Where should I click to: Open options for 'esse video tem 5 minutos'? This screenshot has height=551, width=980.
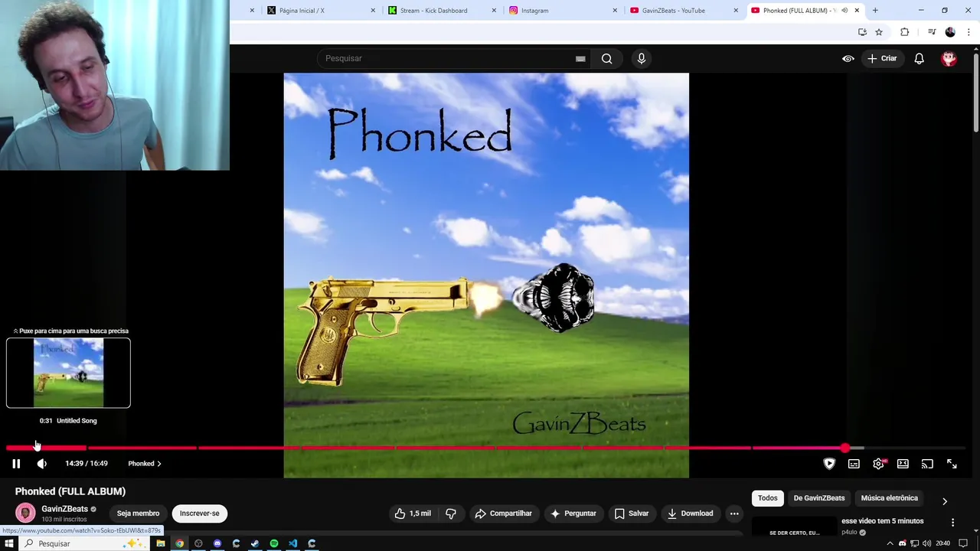click(x=952, y=522)
